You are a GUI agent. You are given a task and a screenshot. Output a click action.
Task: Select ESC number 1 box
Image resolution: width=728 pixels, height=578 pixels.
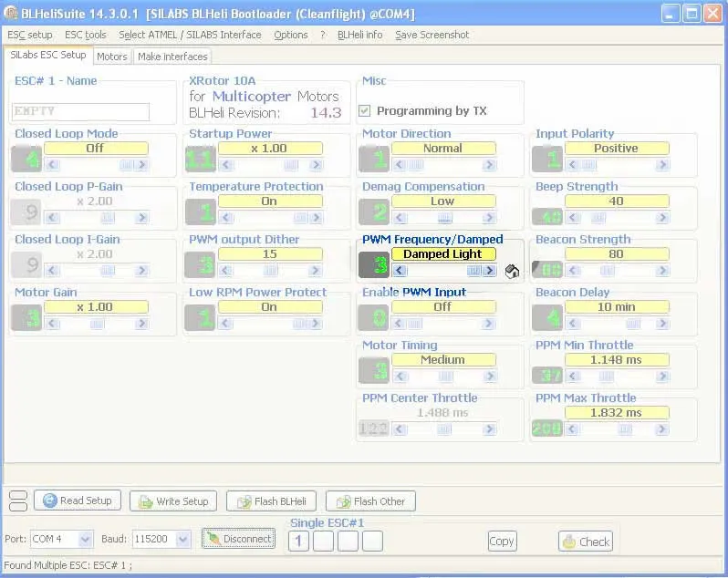point(298,542)
